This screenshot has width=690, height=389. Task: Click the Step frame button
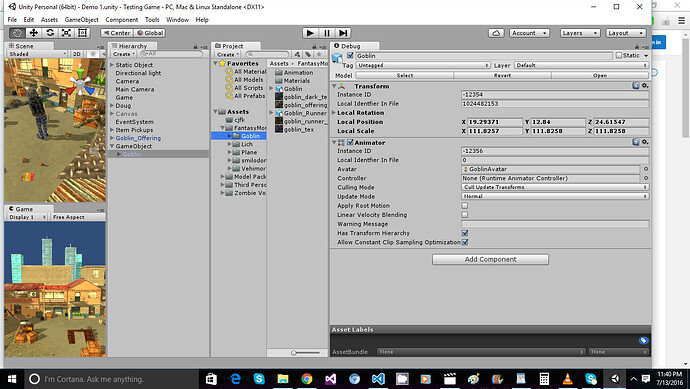[x=343, y=33]
